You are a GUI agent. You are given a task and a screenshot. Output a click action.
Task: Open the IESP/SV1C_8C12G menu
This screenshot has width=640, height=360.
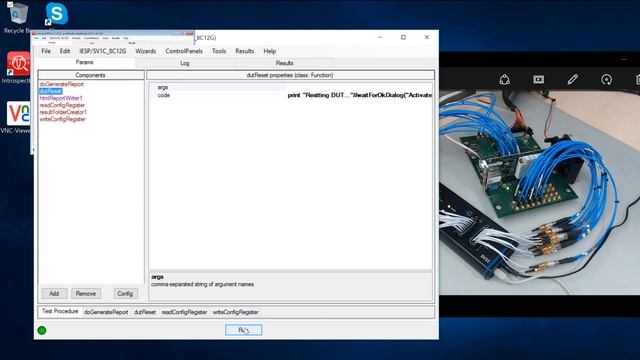tap(102, 51)
